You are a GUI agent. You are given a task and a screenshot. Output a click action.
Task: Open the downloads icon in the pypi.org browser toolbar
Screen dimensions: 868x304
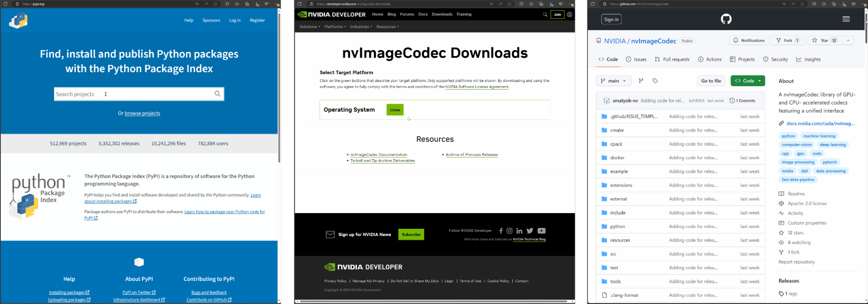257,4
